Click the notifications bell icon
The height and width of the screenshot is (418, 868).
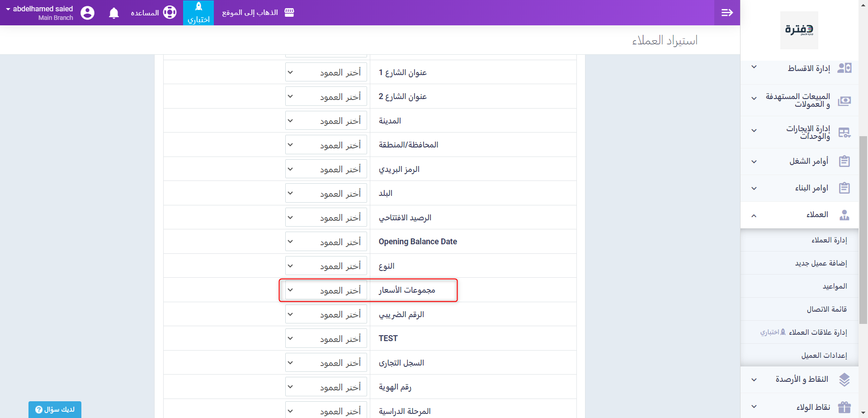[x=114, y=13]
